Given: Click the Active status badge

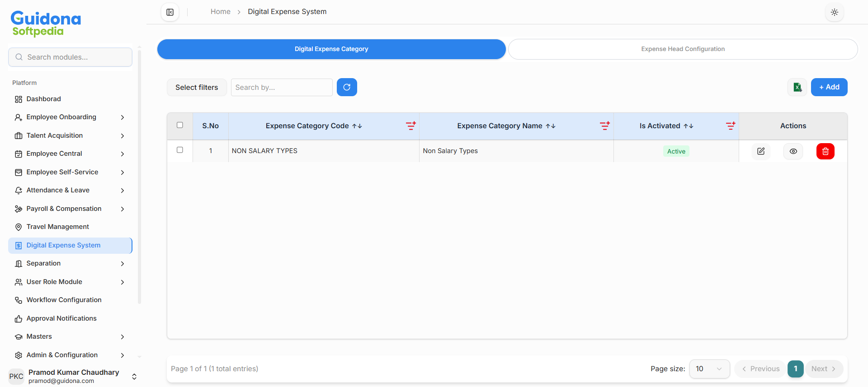Looking at the screenshot, I should (676, 151).
